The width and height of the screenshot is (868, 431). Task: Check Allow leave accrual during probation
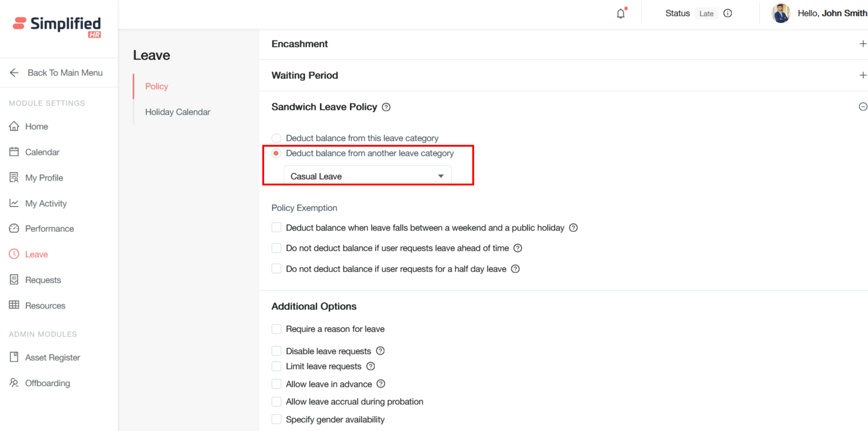tap(276, 402)
